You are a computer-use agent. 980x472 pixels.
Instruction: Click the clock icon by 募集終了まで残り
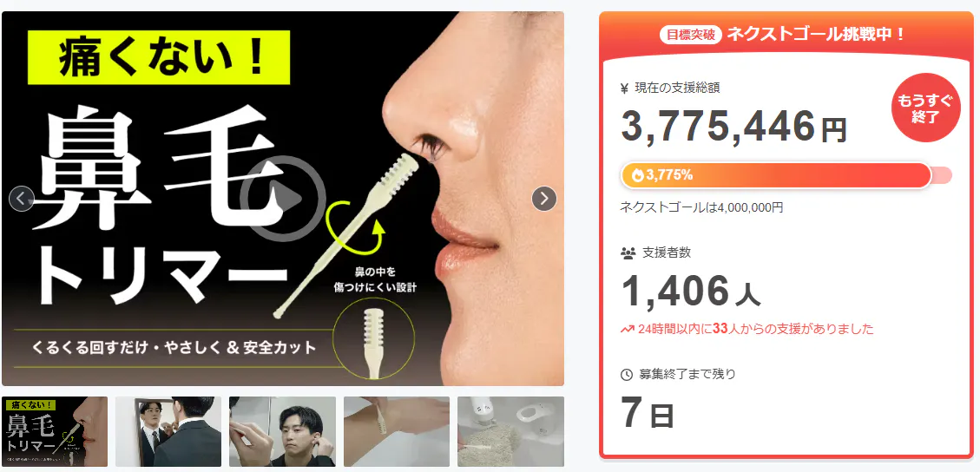[x=626, y=375]
